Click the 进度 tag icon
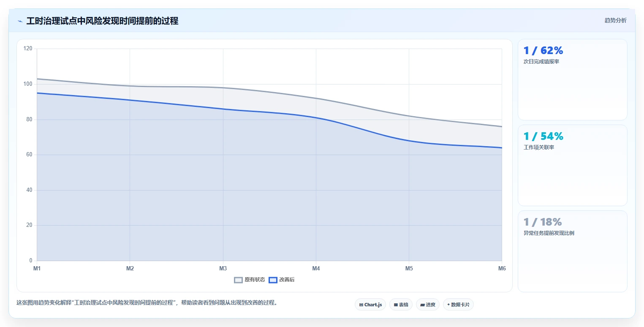 point(423,305)
